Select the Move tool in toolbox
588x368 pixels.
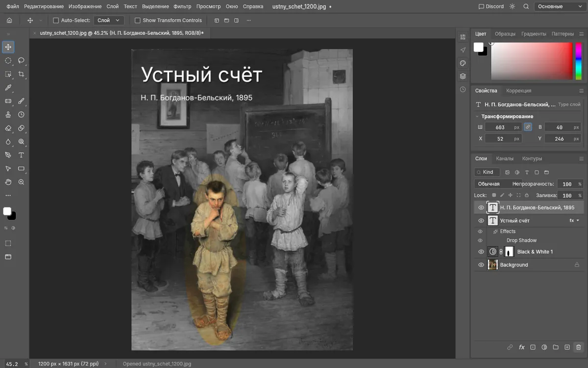8,47
